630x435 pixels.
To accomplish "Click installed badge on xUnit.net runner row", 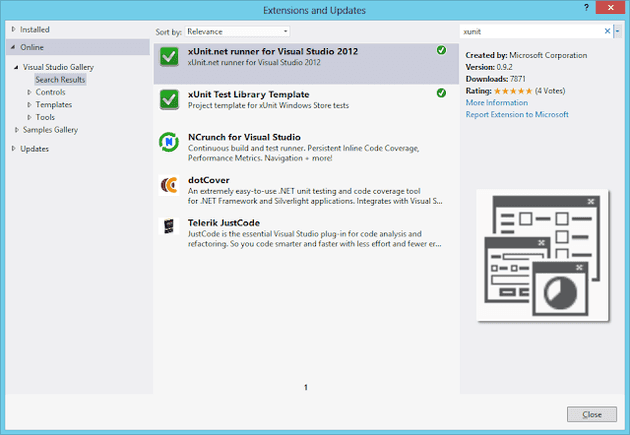I will point(441,50).
